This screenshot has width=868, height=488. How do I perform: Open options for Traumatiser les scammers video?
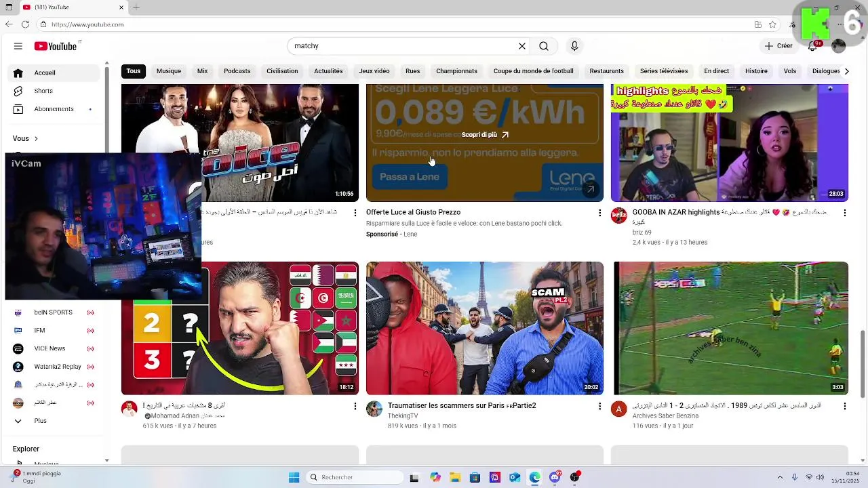click(599, 406)
